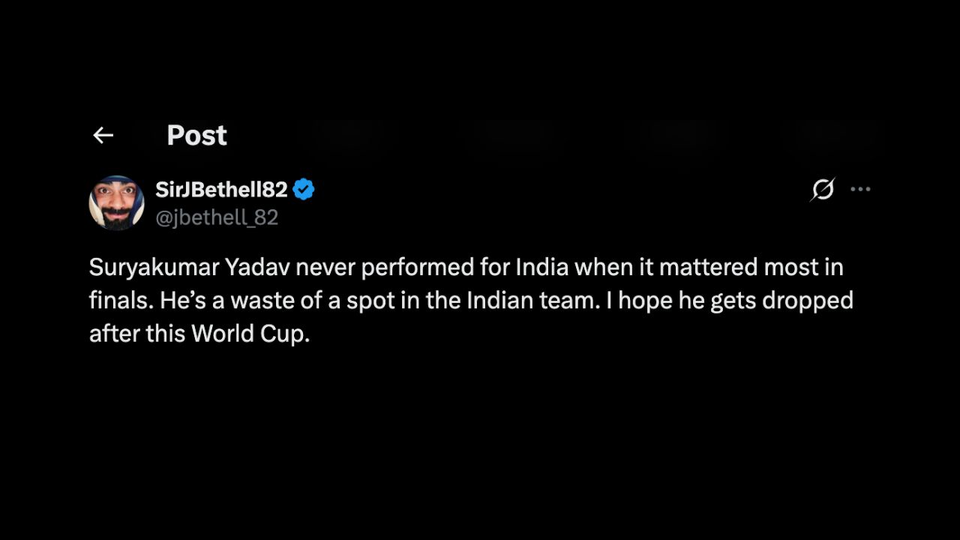The width and height of the screenshot is (960, 540).
Task: Open SirJBethell82's profile picture
Action: (x=117, y=202)
